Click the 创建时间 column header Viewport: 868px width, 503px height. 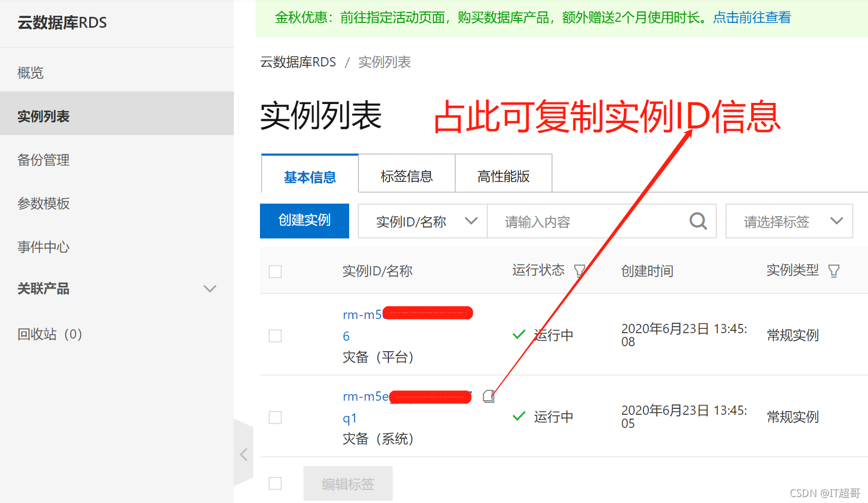(x=647, y=271)
